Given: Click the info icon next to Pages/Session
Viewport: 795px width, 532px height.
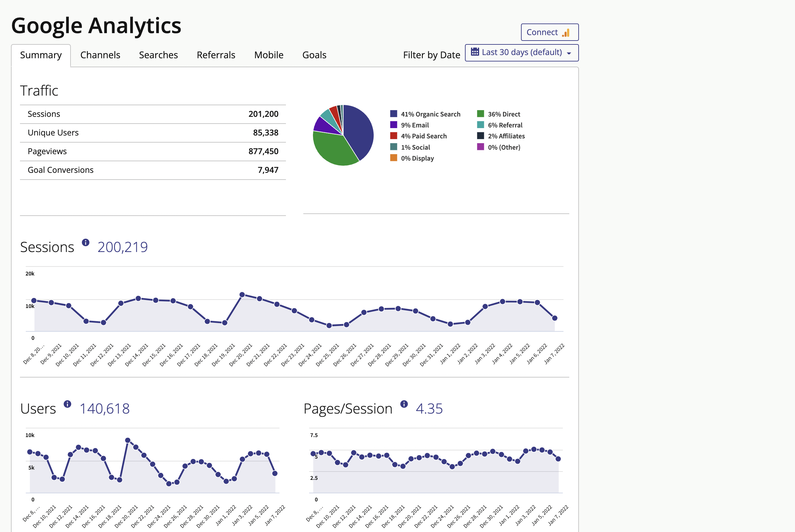Looking at the screenshot, I should pyautogui.click(x=404, y=404).
